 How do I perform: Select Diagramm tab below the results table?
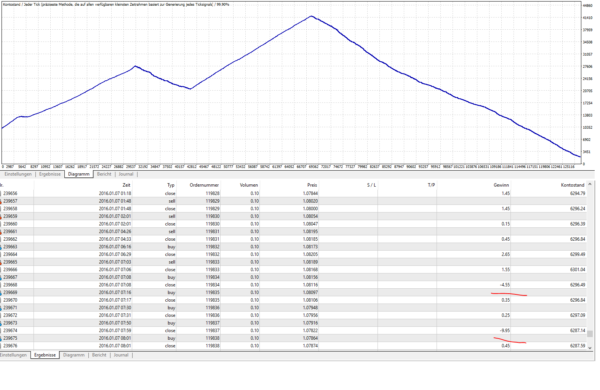(73, 355)
